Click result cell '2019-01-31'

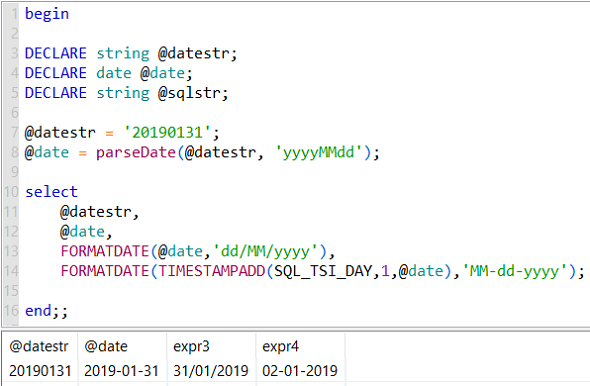point(121,371)
